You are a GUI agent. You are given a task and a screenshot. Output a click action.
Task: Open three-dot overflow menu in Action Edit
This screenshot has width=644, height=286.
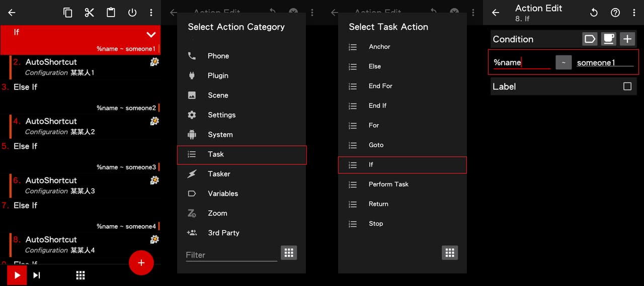634,13
